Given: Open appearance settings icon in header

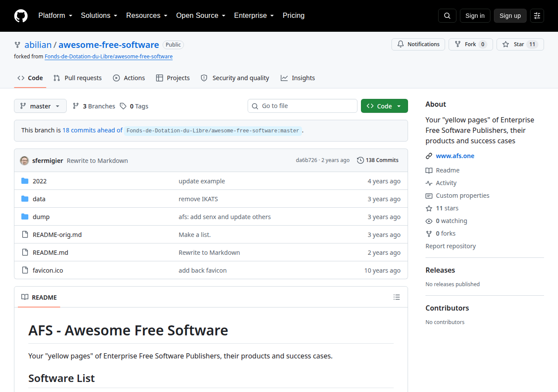Looking at the screenshot, I should (x=537, y=16).
